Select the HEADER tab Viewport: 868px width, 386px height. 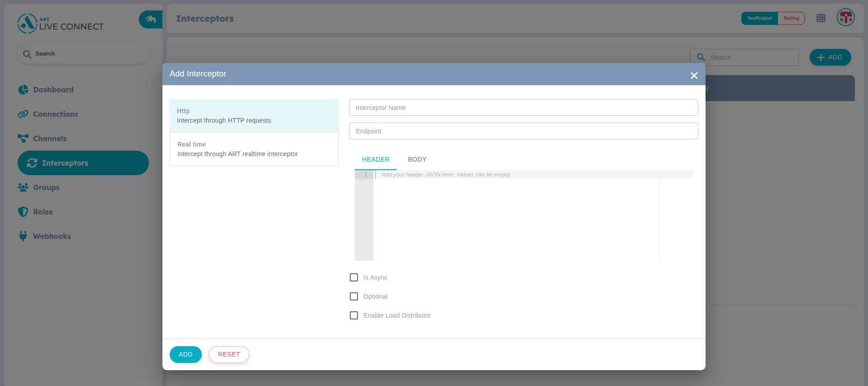[376, 159]
